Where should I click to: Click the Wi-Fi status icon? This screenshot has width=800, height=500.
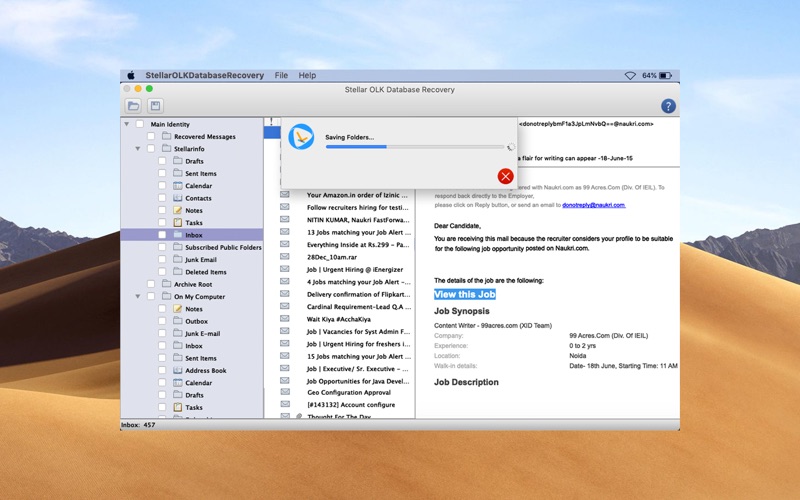[x=630, y=76]
